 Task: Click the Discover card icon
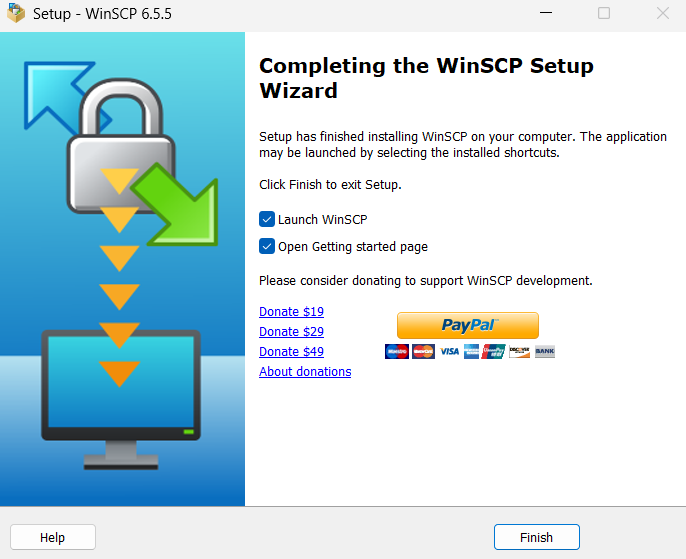click(x=519, y=351)
